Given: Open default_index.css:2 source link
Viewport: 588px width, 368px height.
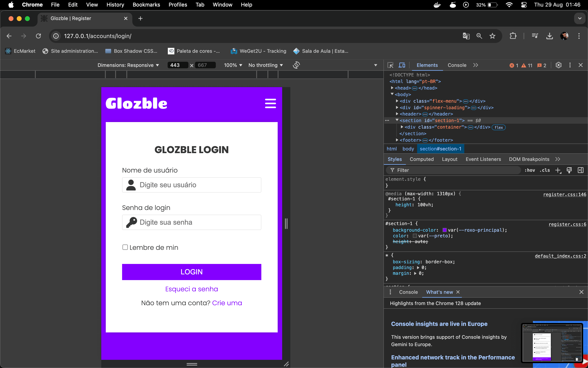Looking at the screenshot, I should point(560,256).
